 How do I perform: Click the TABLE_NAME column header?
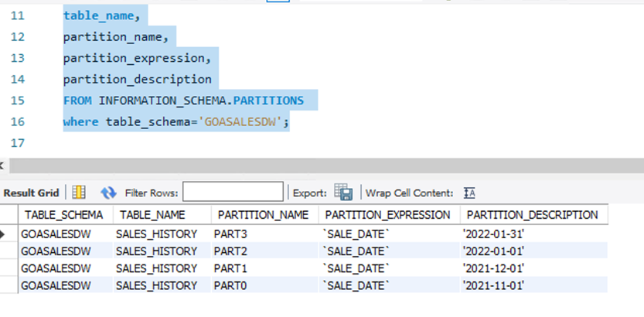[152, 215]
